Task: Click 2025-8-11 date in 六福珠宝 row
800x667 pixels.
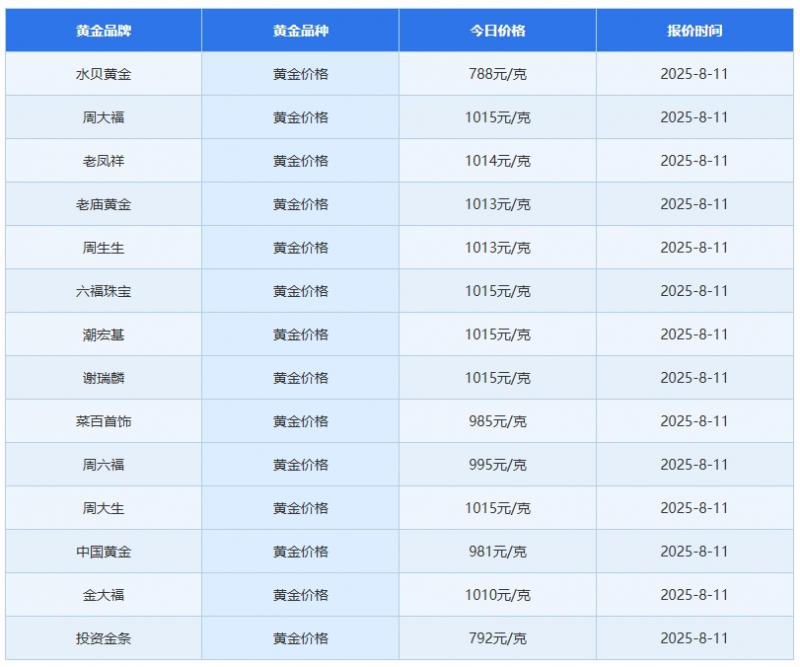Action: coord(694,291)
